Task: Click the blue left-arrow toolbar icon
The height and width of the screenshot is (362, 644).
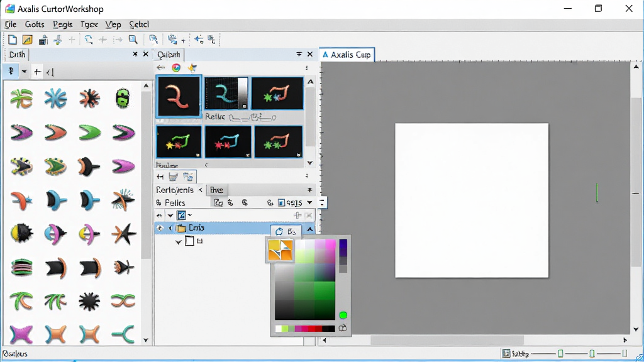Action: (199, 40)
